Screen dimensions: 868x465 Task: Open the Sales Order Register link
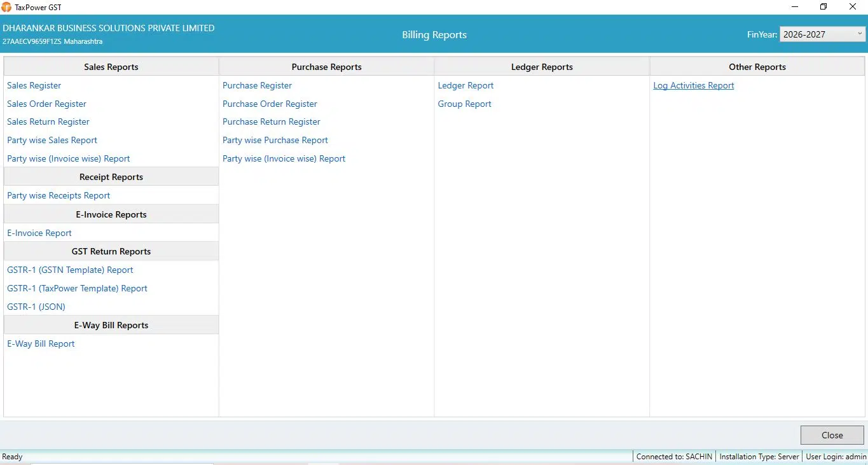click(x=46, y=104)
